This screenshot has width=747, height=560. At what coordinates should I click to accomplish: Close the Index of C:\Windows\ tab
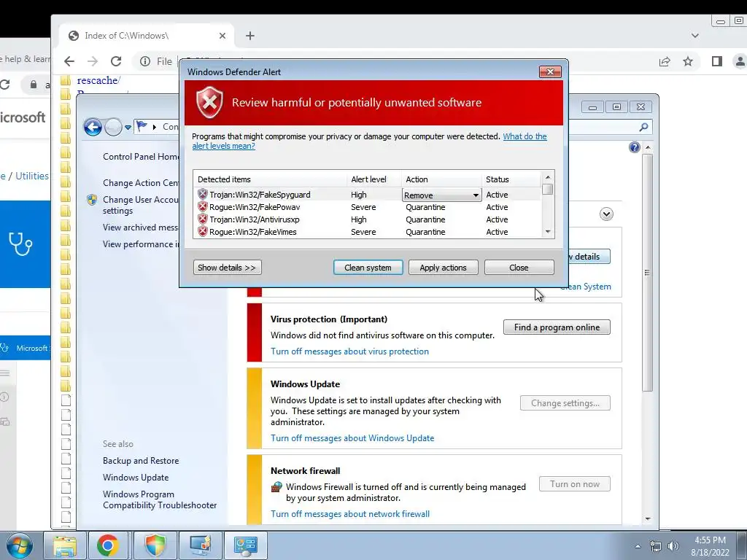coord(222,36)
